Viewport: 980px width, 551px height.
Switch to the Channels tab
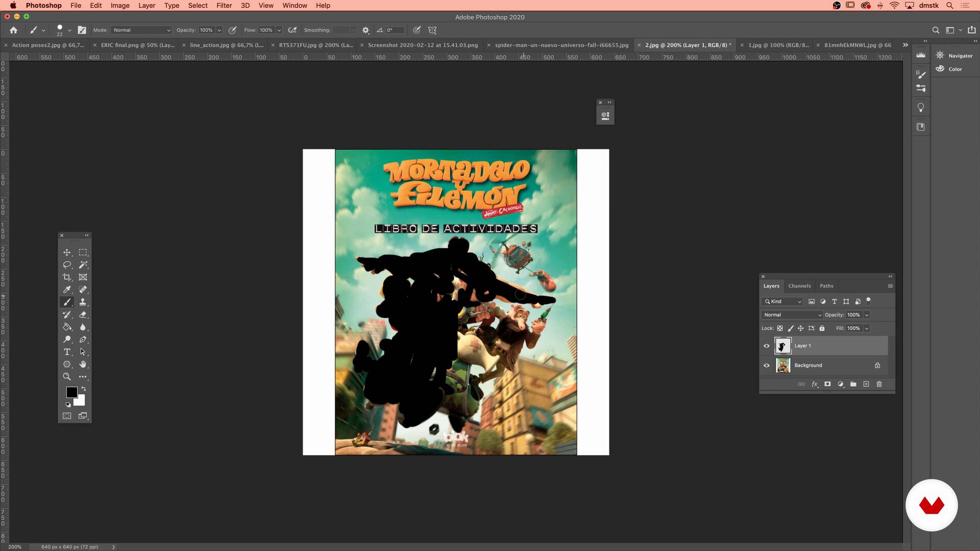(x=799, y=286)
